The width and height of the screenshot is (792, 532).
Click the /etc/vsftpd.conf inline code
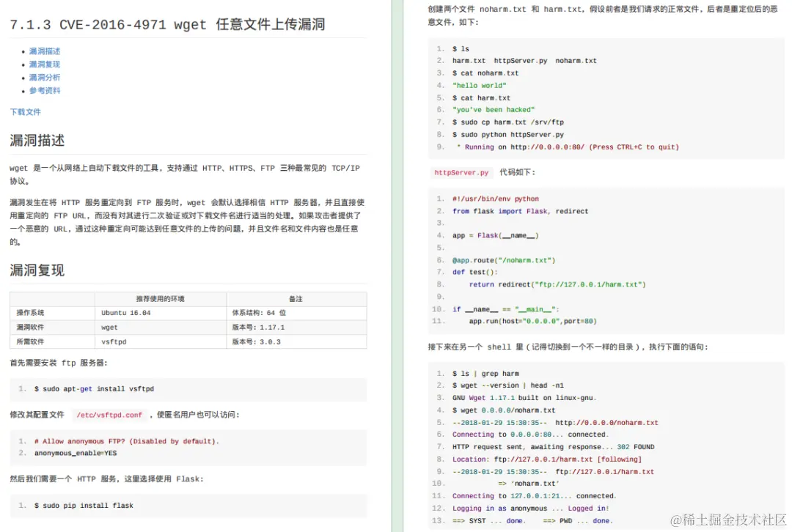[x=109, y=415]
